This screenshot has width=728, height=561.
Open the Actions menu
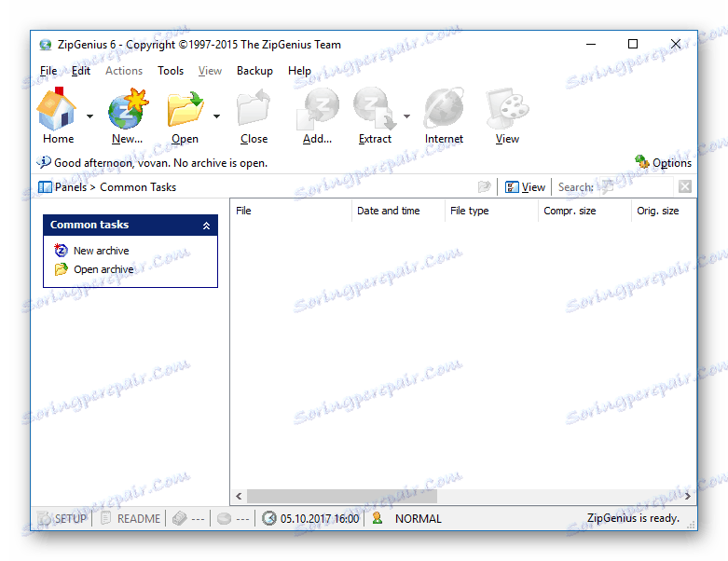point(123,71)
